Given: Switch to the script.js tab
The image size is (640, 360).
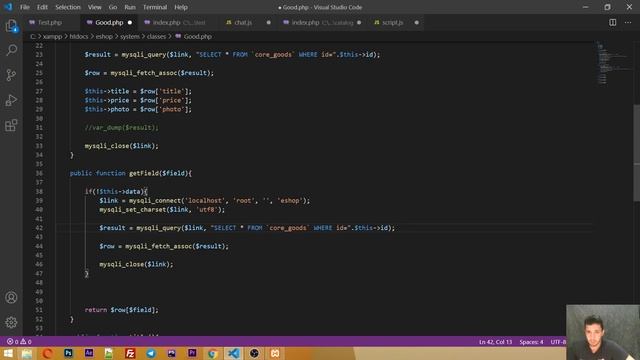Looking at the screenshot, I should 393,22.
